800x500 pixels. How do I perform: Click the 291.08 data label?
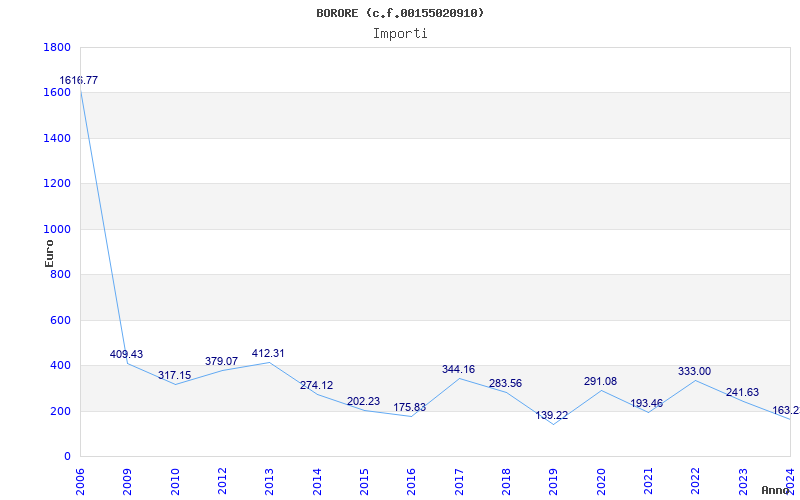point(601,381)
